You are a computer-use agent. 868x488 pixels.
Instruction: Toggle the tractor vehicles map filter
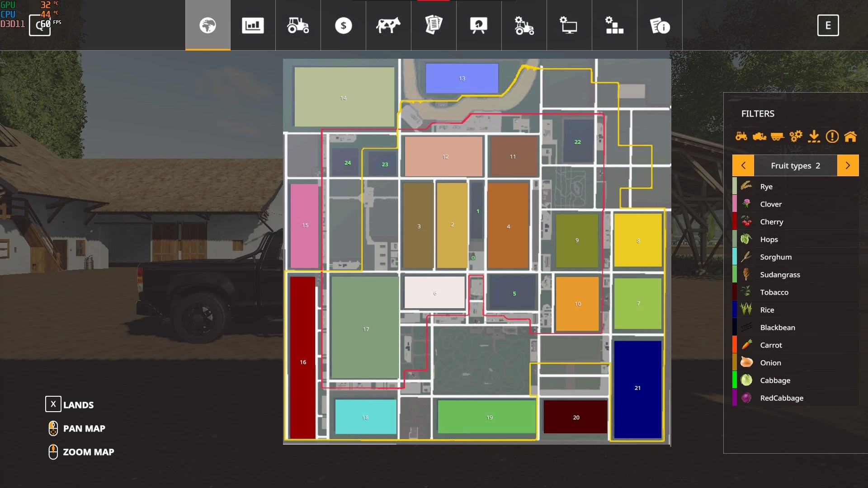(x=741, y=136)
